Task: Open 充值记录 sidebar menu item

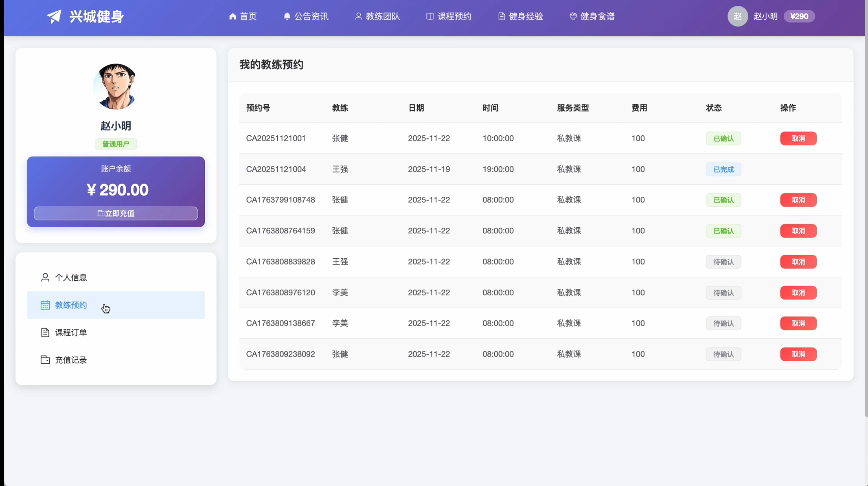Action: coord(71,360)
